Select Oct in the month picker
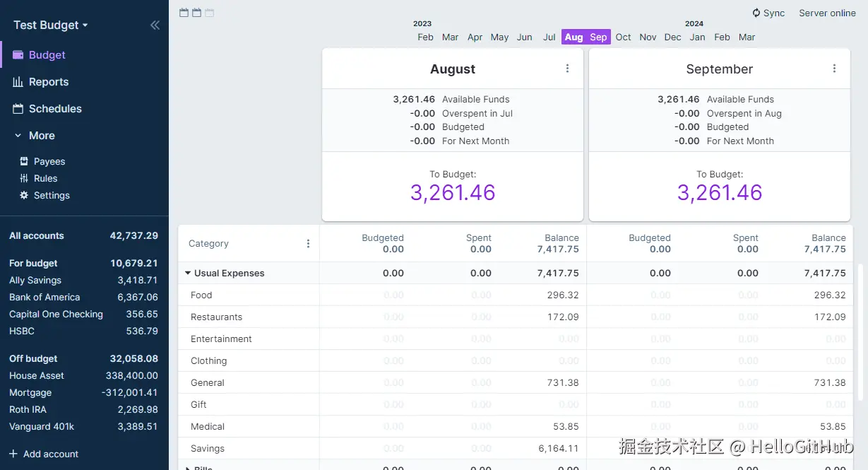 point(623,37)
